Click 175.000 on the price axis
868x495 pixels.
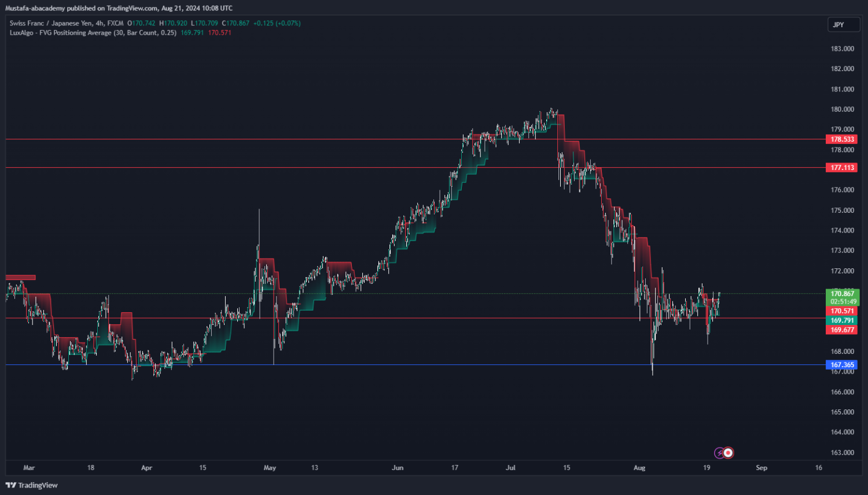click(843, 210)
